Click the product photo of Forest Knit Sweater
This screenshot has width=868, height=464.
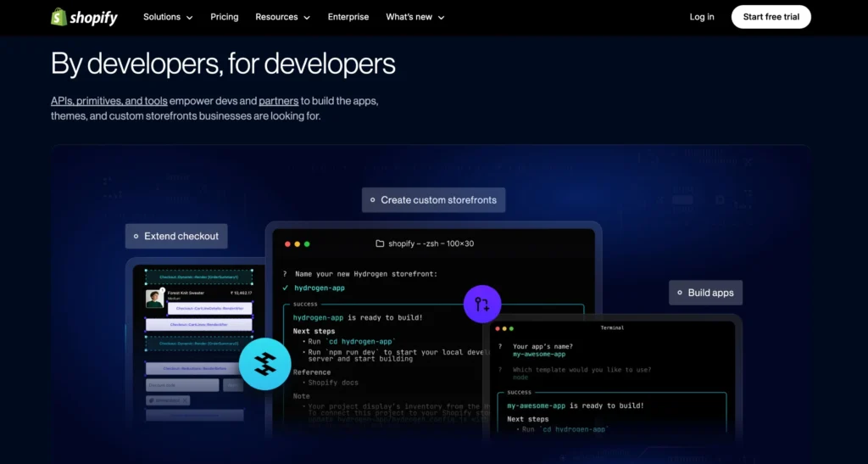click(154, 298)
